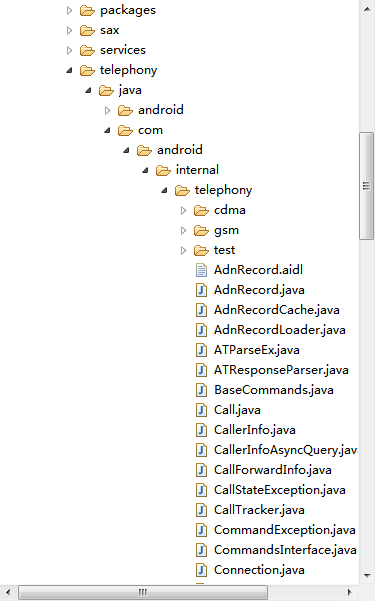Click the horizontal scrollbar thumb
Screen dimensions: 375x601
pos(143,593)
